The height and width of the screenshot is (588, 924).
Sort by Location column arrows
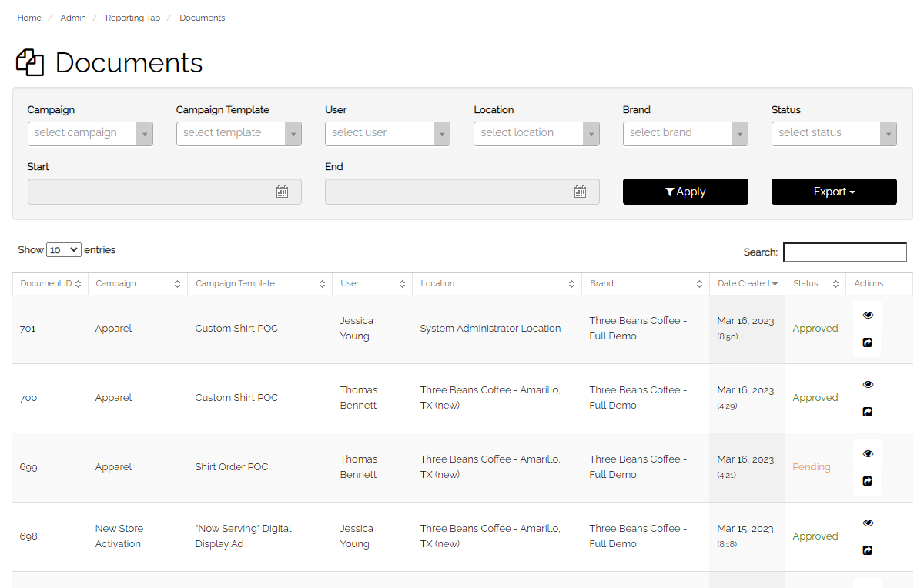click(x=571, y=284)
